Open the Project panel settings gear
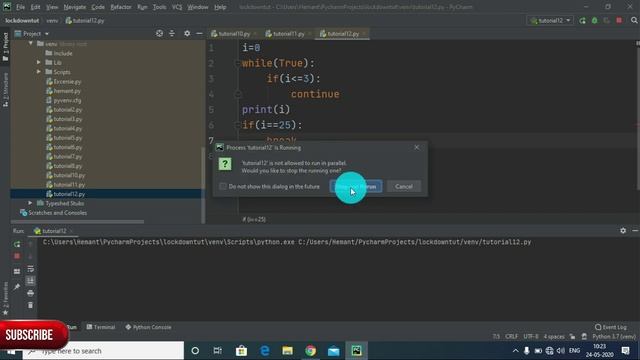The width and height of the screenshot is (640, 360). click(x=187, y=33)
